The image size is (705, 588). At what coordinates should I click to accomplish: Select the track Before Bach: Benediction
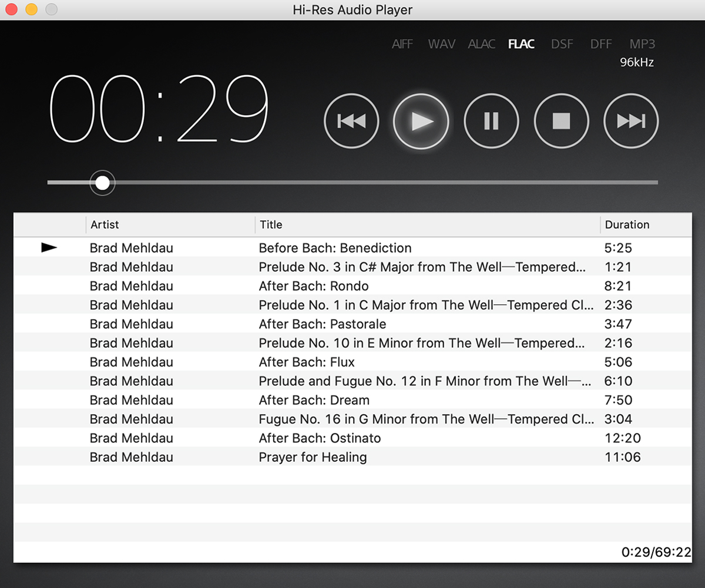coord(352,248)
